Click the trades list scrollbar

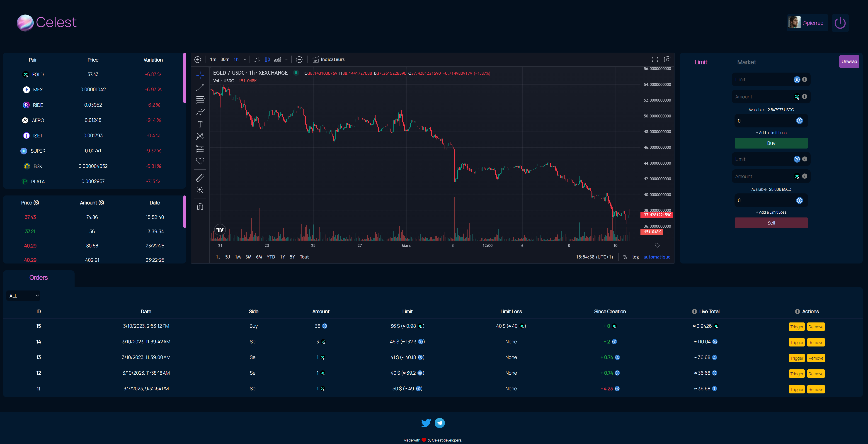[185, 212]
